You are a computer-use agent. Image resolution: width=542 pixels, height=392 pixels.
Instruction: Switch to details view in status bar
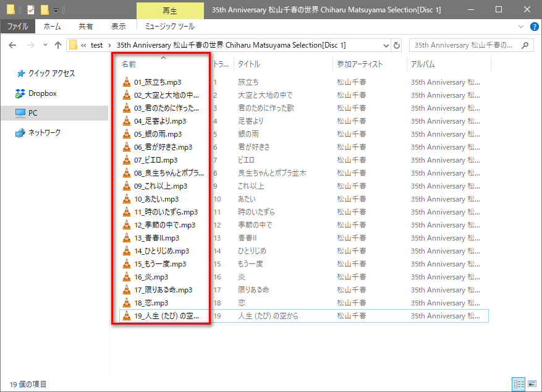pos(519,384)
